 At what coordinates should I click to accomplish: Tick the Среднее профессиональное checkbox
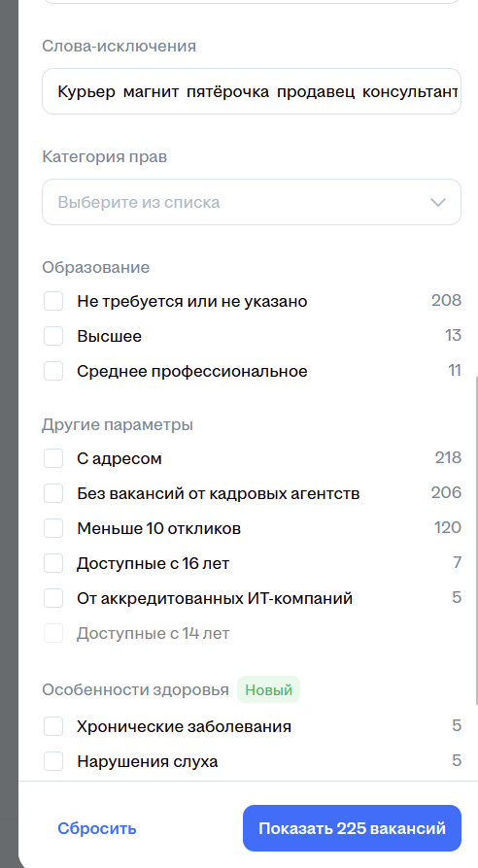tap(53, 371)
